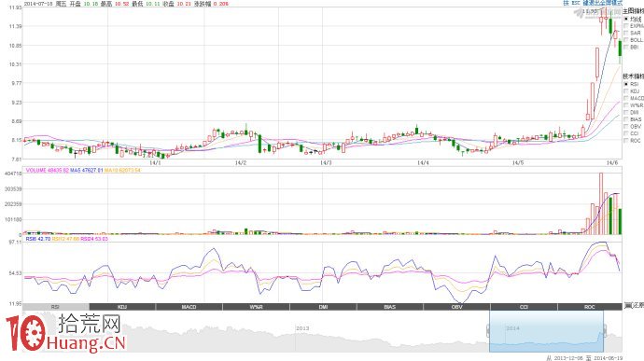Image resolution: width=644 pixels, height=361 pixels.
Task: Click the 404718 volume axis label
Action: (x=13, y=174)
